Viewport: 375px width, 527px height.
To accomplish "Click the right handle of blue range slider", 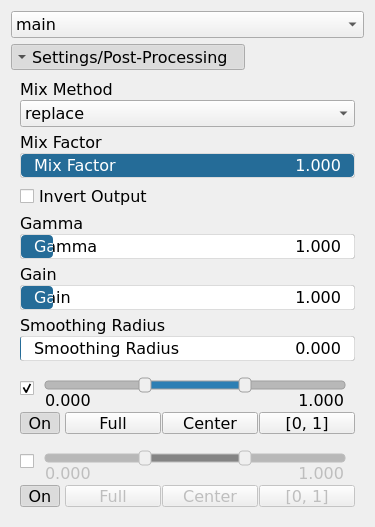I will pyautogui.click(x=245, y=385).
